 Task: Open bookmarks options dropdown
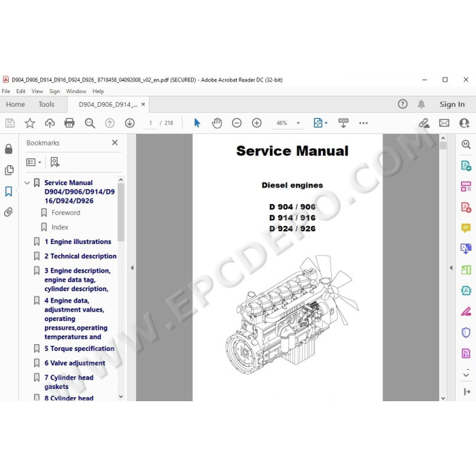[x=34, y=162]
